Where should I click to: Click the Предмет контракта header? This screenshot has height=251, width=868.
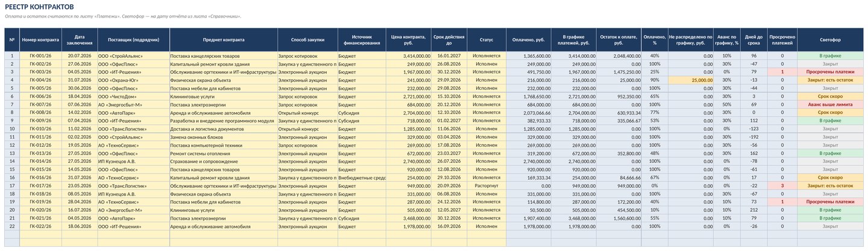pos(224,40)
